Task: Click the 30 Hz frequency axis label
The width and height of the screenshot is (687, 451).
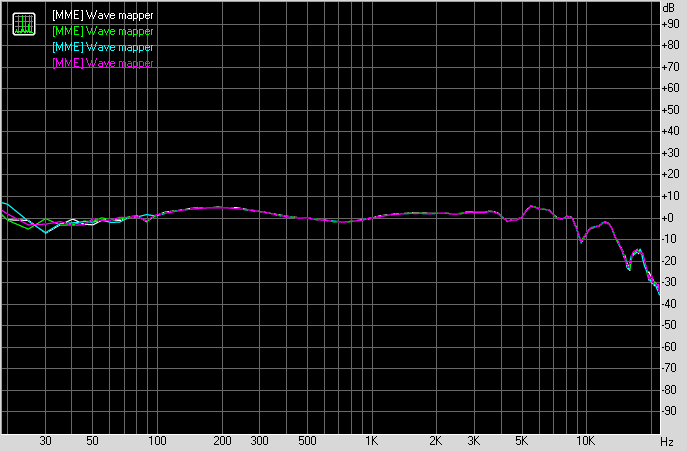Action: [x=46, y=441]
